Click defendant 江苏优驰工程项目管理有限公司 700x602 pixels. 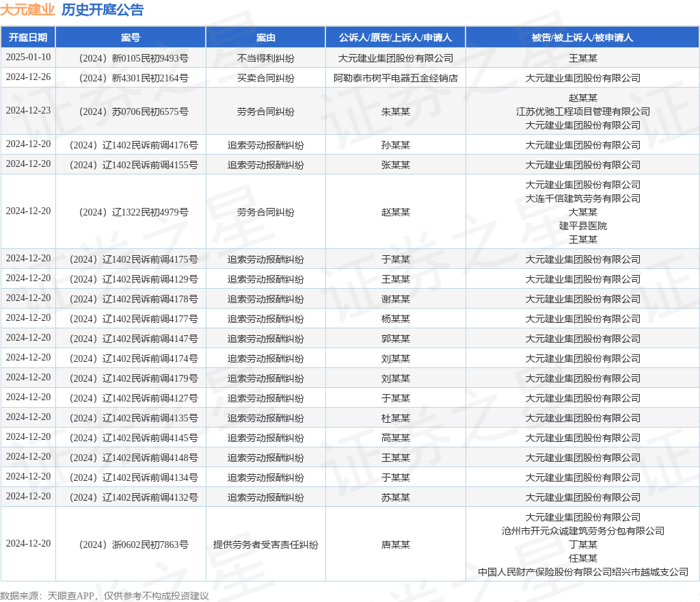[x=582, y=112]
